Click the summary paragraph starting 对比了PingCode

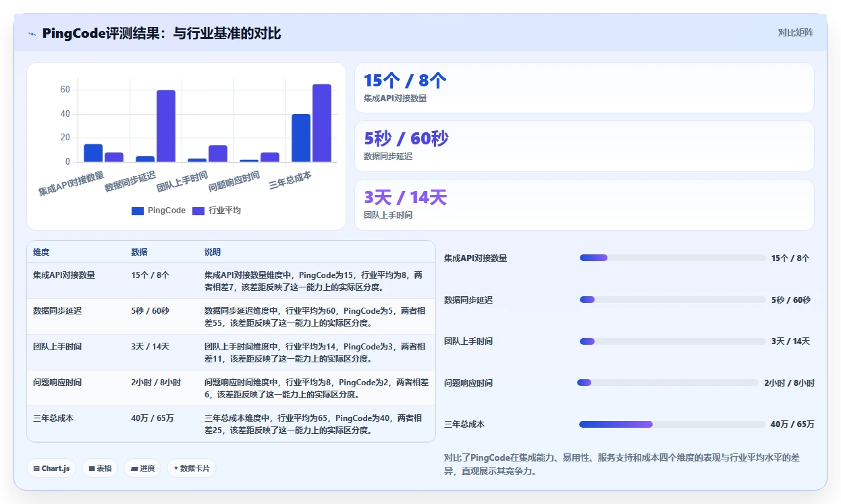click(x=622, y=464)
